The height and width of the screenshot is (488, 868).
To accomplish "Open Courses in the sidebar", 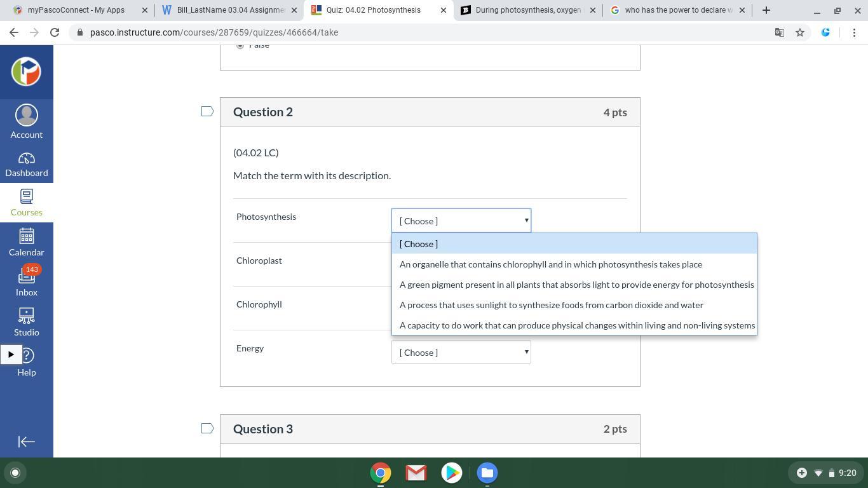I will point(26,203).
